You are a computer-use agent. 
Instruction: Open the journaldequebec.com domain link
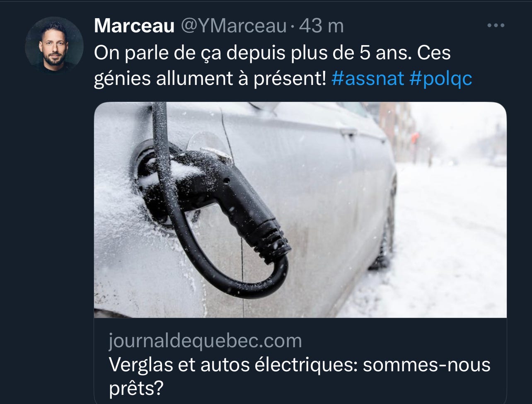(205, 341)
